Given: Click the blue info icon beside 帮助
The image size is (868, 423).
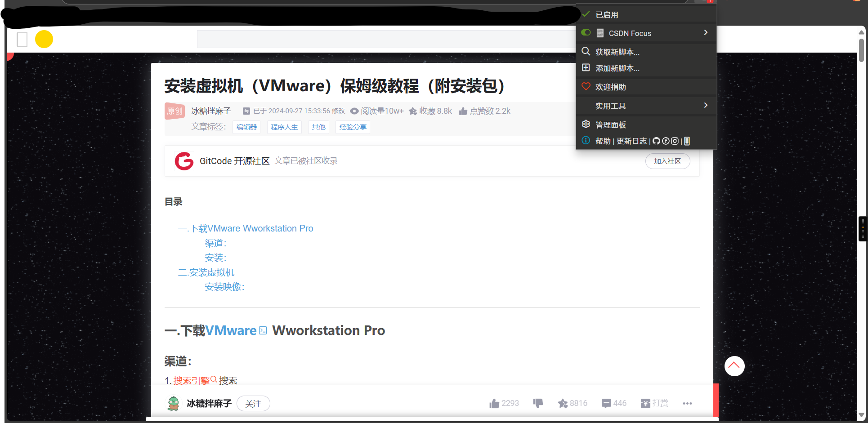Looking at the screenshot, I should point(586,140).
